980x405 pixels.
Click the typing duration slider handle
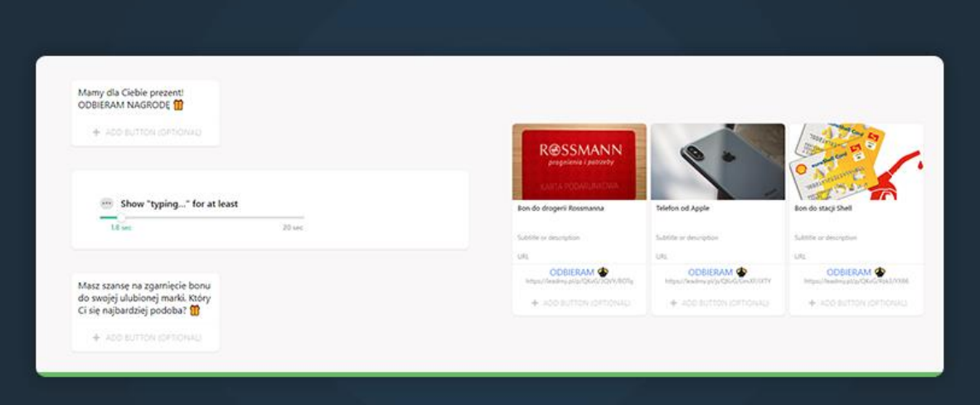point(119,217)
